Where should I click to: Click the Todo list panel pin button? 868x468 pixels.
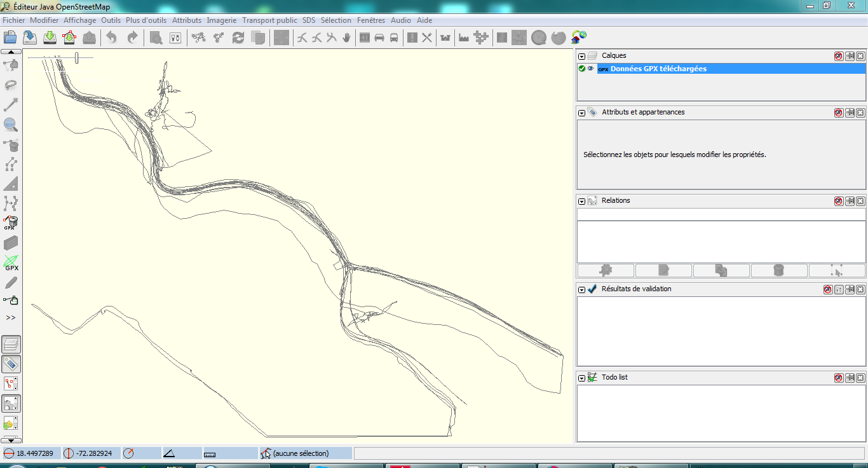(x=850, y=378)
